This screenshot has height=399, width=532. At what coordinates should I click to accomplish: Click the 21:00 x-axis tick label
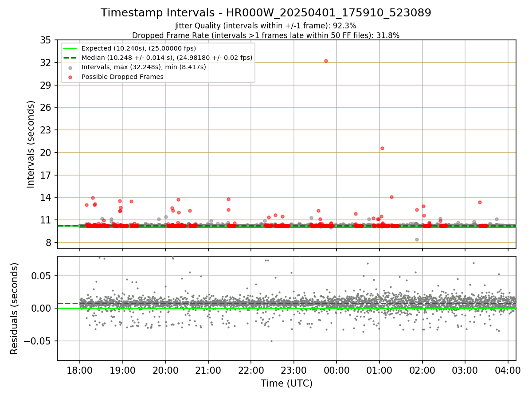click(208, 370)
